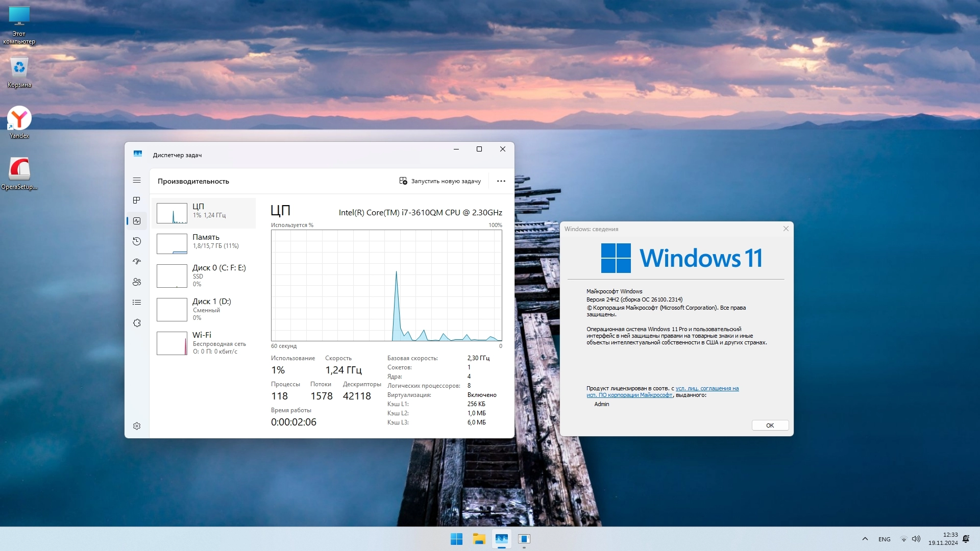The width and height of the screenshot is (980, 551).
Task: Open Services page sidebar icon
Action: (137, 323)
